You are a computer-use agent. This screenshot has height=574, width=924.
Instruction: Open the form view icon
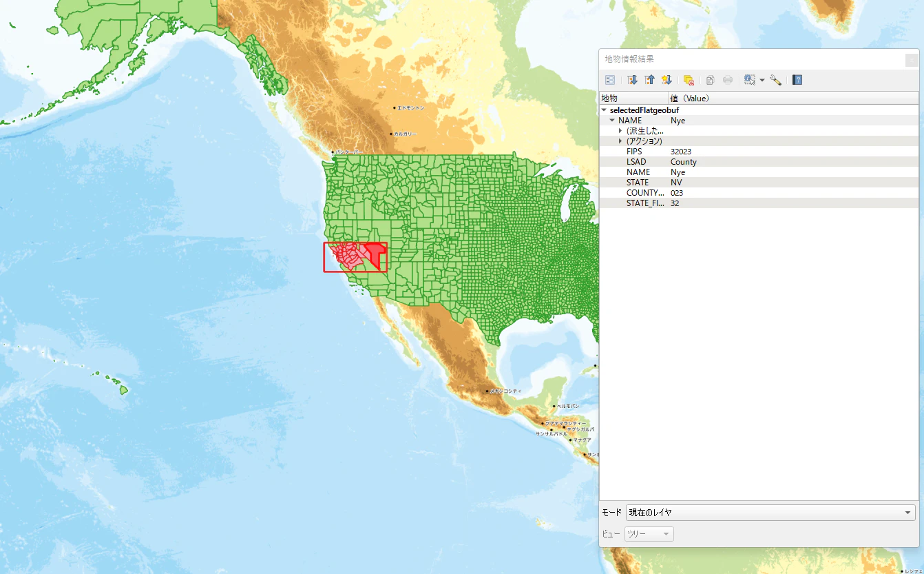(x=609, y=80)
